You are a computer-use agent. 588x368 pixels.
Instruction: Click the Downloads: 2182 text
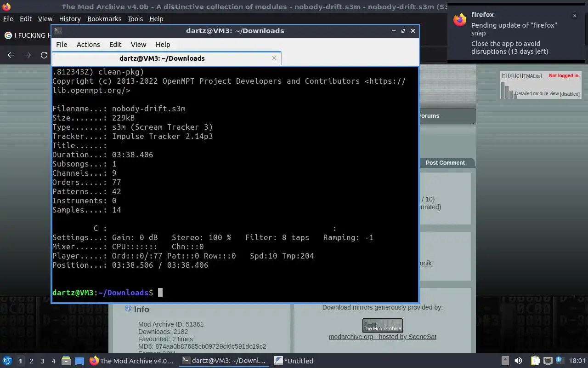click(163, 332)
